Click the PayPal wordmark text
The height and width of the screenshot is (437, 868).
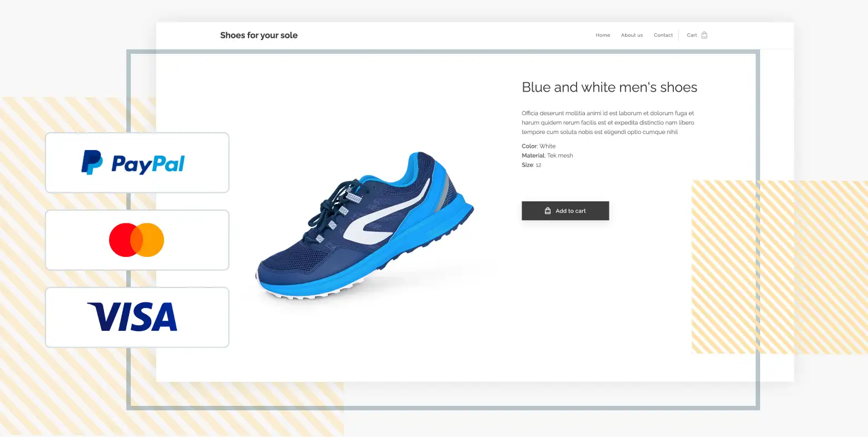point(148,164)
